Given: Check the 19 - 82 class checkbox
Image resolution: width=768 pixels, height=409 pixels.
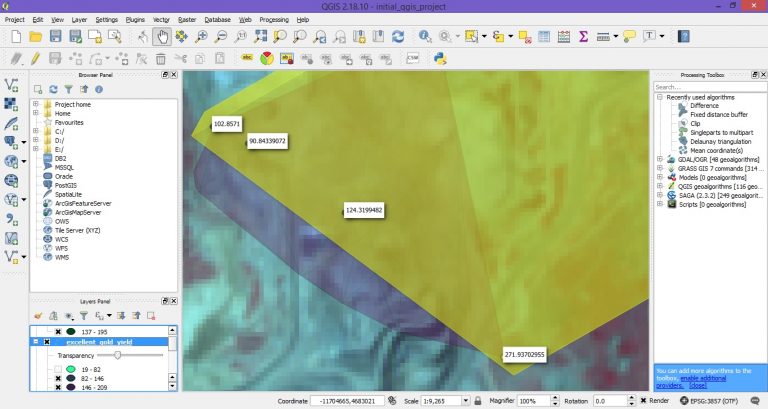Looking at the screenshot, I should [58, 369].
